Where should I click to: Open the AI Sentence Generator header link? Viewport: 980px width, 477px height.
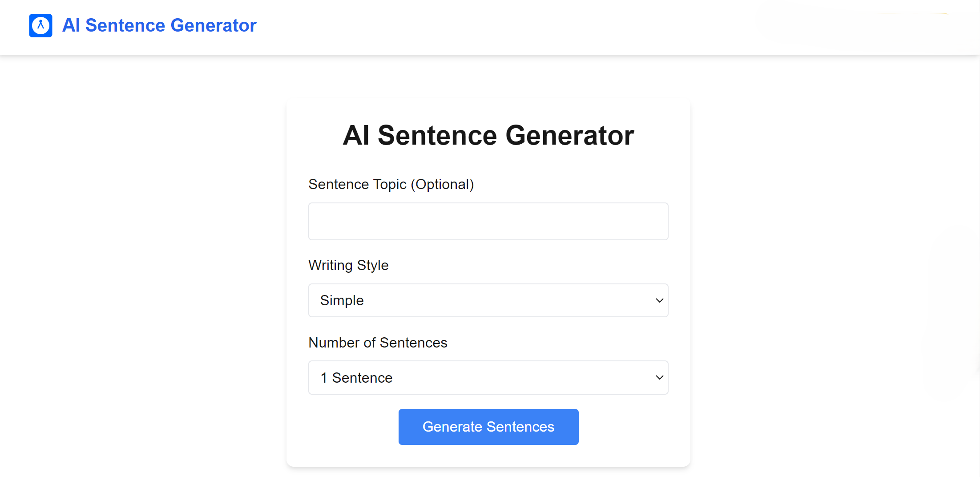(x=159, y=25)
